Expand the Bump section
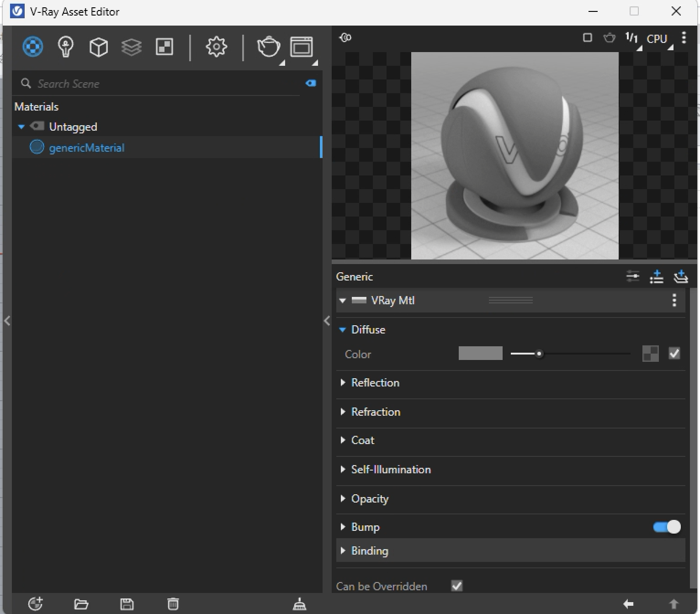 (343, 527)
